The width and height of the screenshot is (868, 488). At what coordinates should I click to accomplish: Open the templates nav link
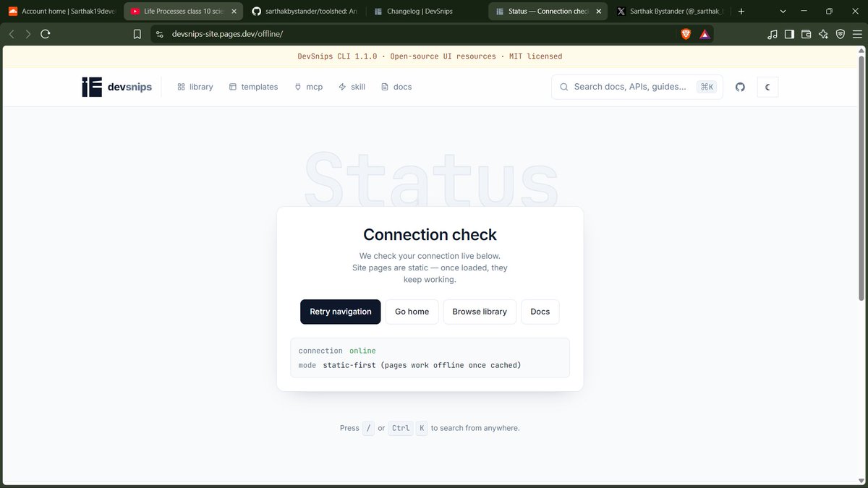(253, 87)
